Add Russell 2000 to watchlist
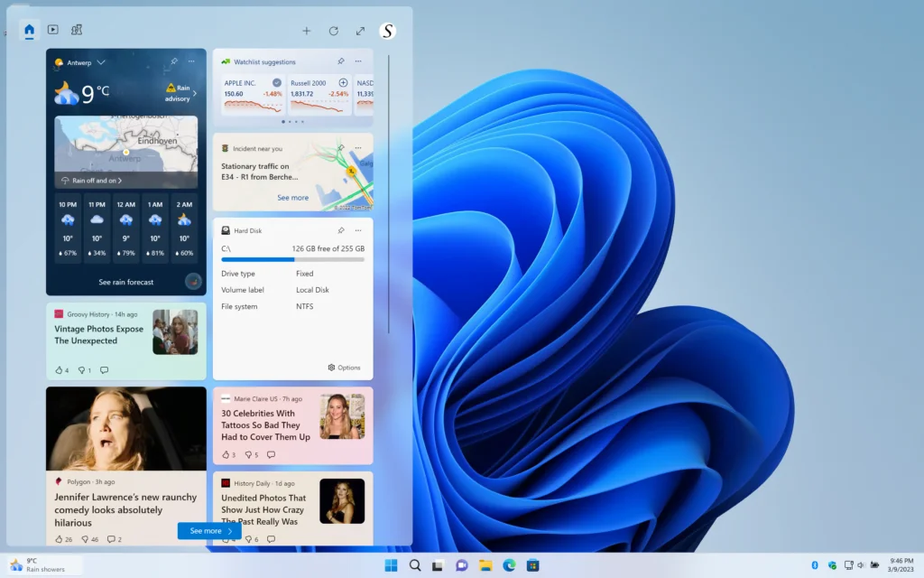Screen dimensions: 924x578 (x=343, y=82)
